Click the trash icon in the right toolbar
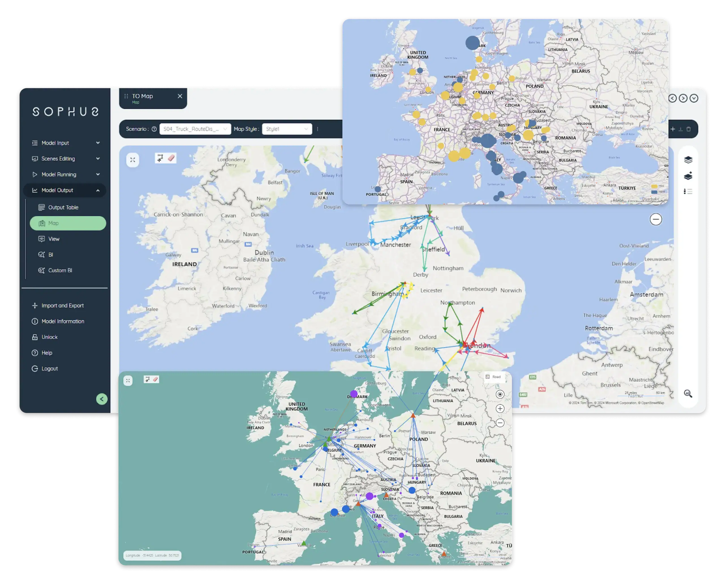Screen dimensions: 724x588 click(x=688, y=129)
